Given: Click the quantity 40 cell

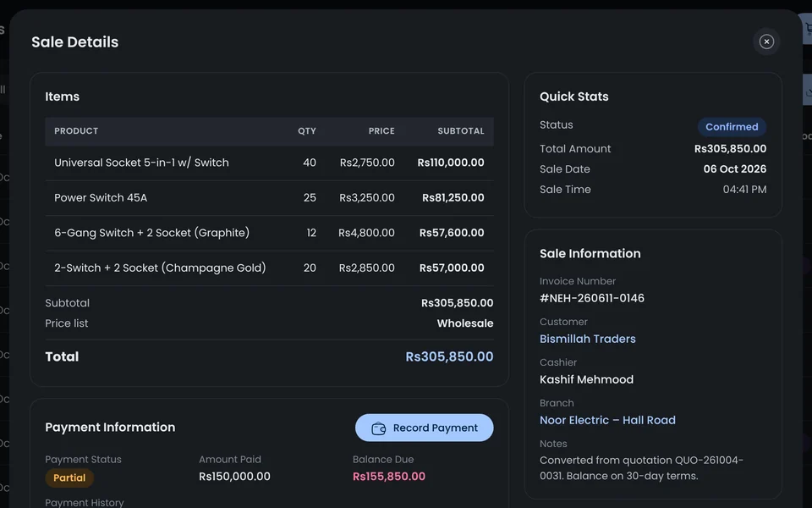Looking at the screenshot, I should point(310,163).
